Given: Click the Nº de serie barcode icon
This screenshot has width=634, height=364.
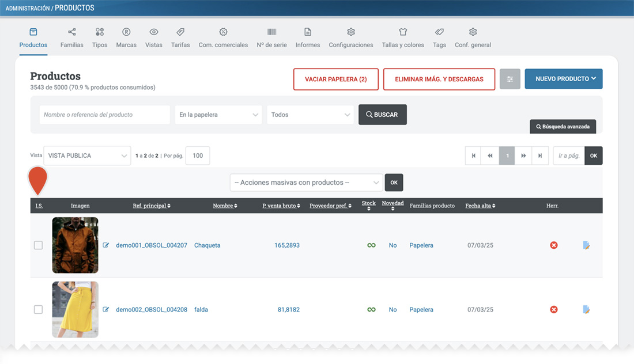Looking at the screenshot, I should coord(271,32).
